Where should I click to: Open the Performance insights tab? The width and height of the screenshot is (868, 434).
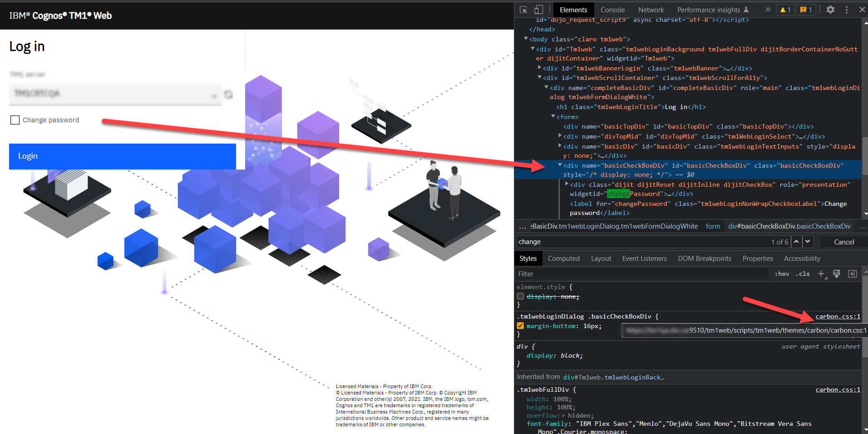[713, 10]
